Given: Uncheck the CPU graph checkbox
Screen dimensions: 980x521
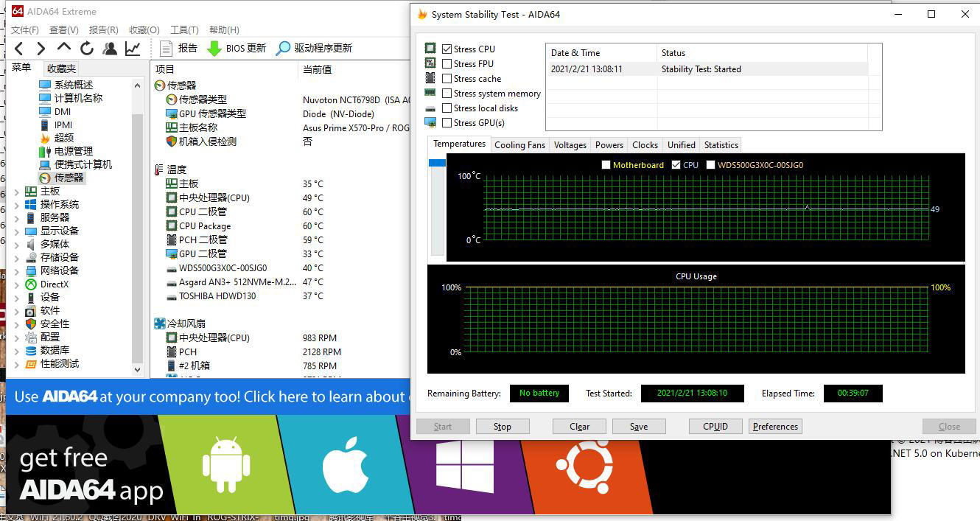Looking at the screenshot, I should click(676, 165).
